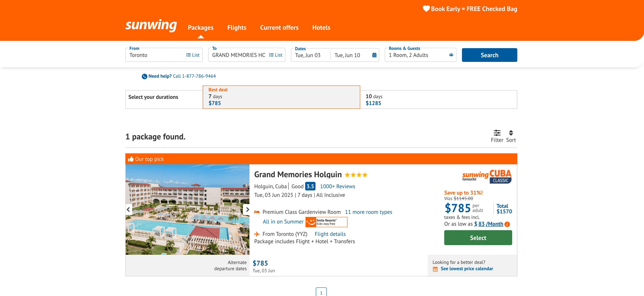Click the Sort arrows icon
The height and width of the screenshot is (296, 644).
511,133
